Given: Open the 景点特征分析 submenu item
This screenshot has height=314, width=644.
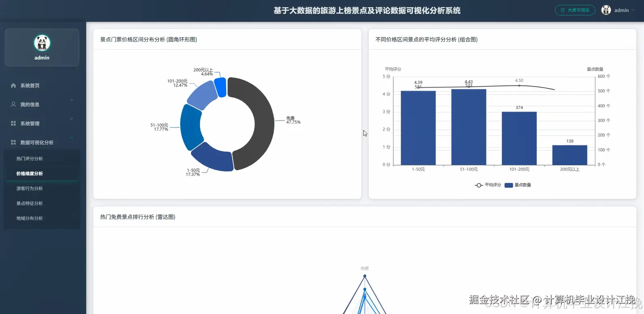Looking at the screenshot, I should [42, 203].
